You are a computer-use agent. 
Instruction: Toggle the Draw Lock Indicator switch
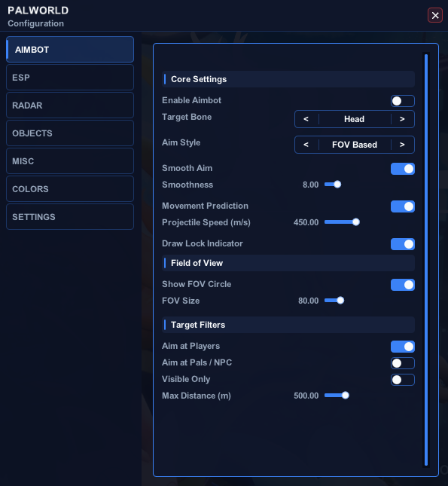click(x=403, y=244)
